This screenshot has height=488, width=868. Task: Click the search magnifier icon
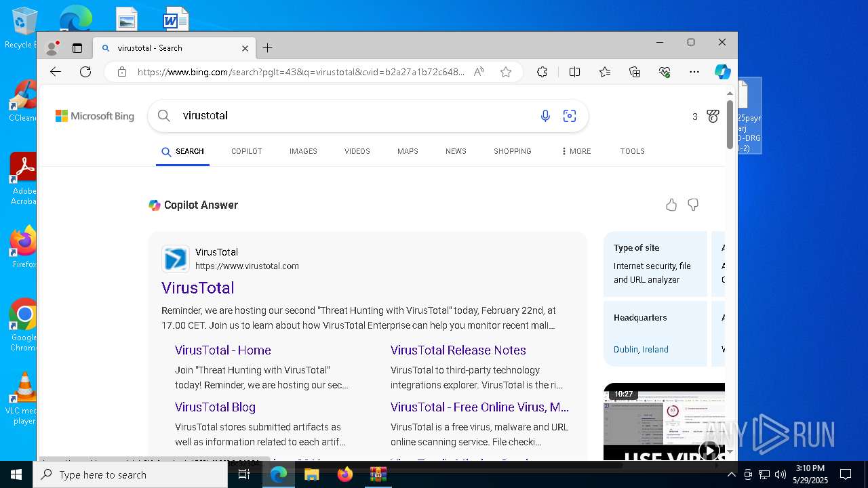coord(164,116)
